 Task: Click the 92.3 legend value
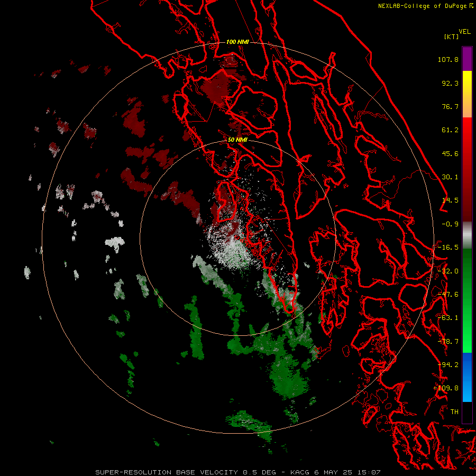(x=450, y=83)
